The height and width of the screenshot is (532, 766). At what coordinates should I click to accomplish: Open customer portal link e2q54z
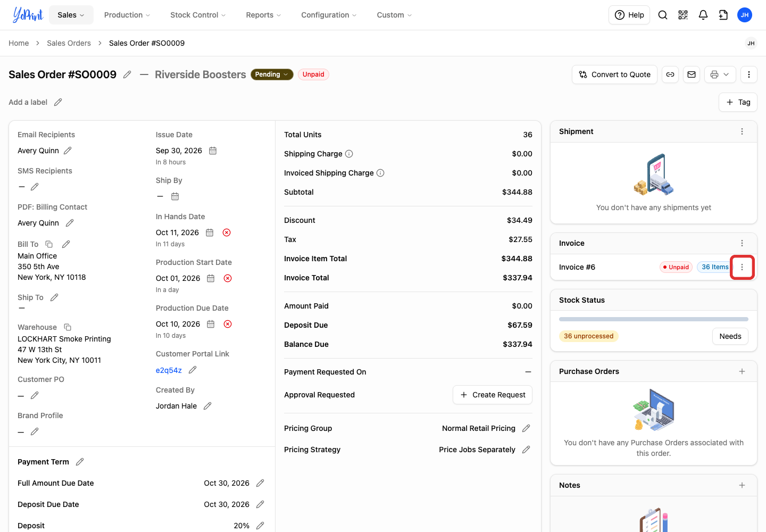point(169,370)
